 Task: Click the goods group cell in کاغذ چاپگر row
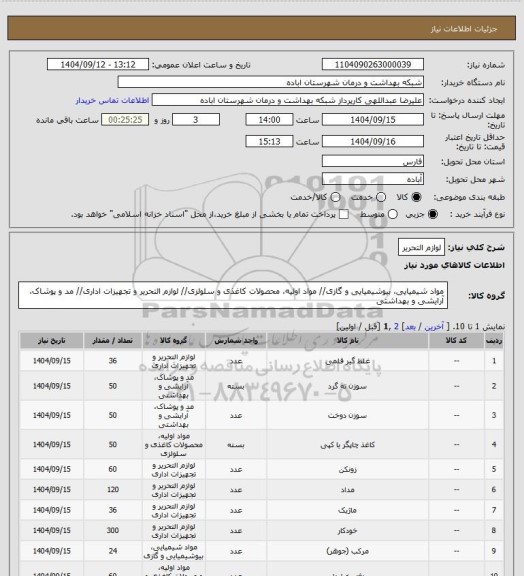point(174,444)
